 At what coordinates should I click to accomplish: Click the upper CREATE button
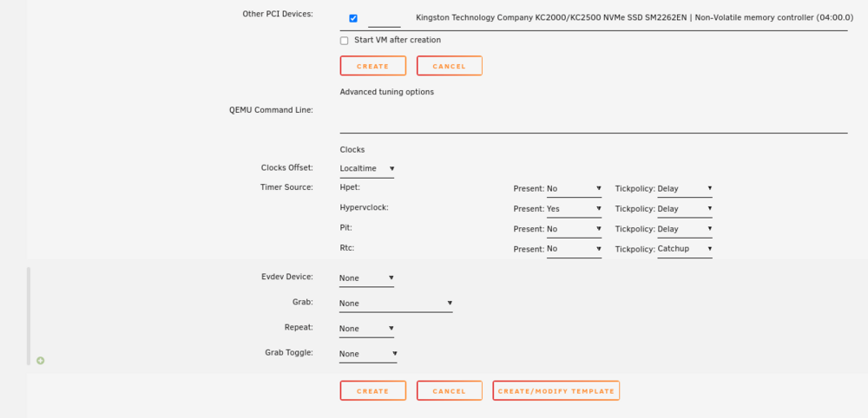(372, 66)
